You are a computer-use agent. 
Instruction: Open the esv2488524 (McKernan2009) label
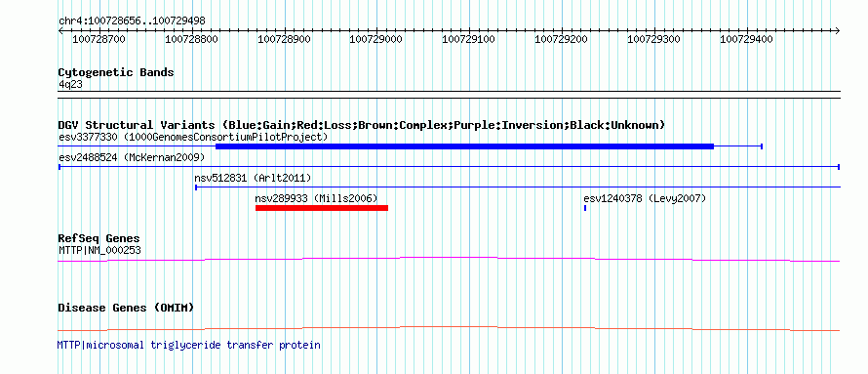click(132, 157)
